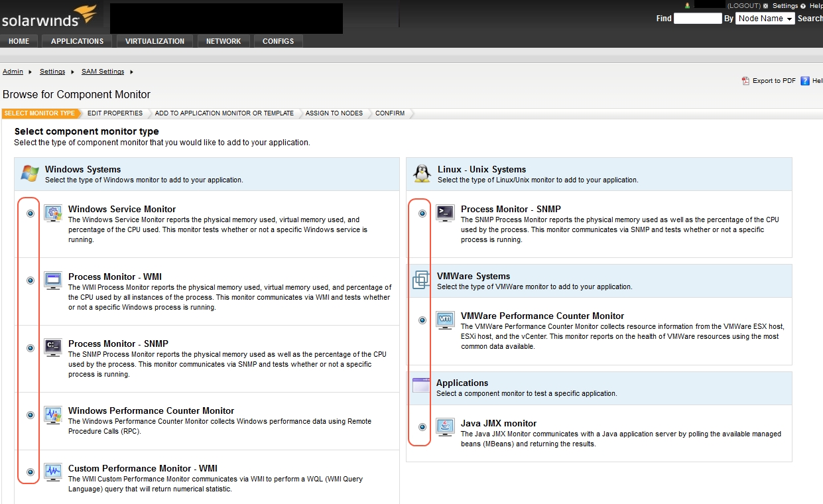This screenshot has width=823, height=504.
Task: Select Linux Process Monitor - SNMP radio button
Action: tap(422, 214)
